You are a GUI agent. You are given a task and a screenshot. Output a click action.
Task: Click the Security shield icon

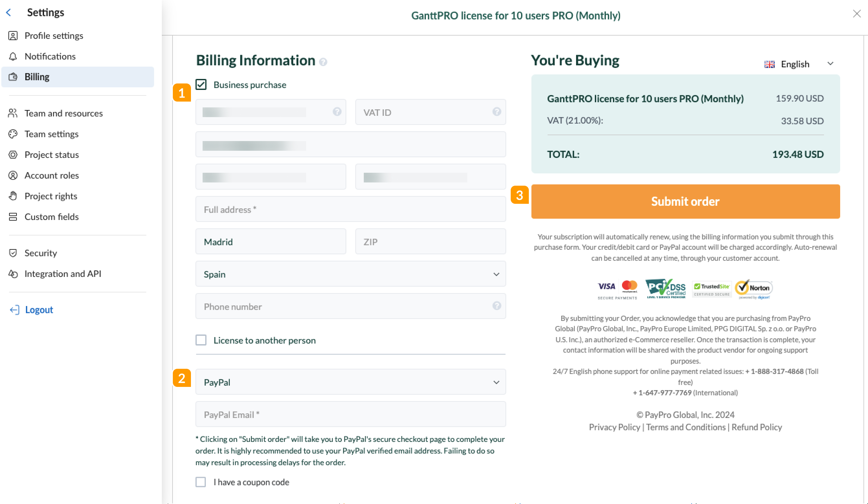[x=13, y=253]
